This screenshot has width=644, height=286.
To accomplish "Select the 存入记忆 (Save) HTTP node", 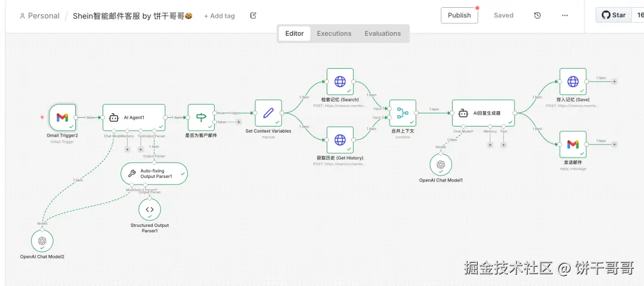I will (572, 81).
